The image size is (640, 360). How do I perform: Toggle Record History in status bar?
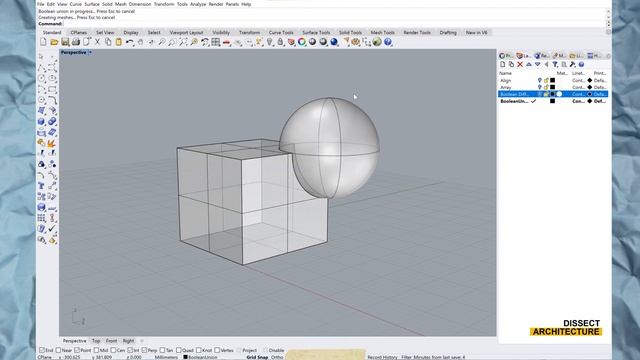click(382, 357)
